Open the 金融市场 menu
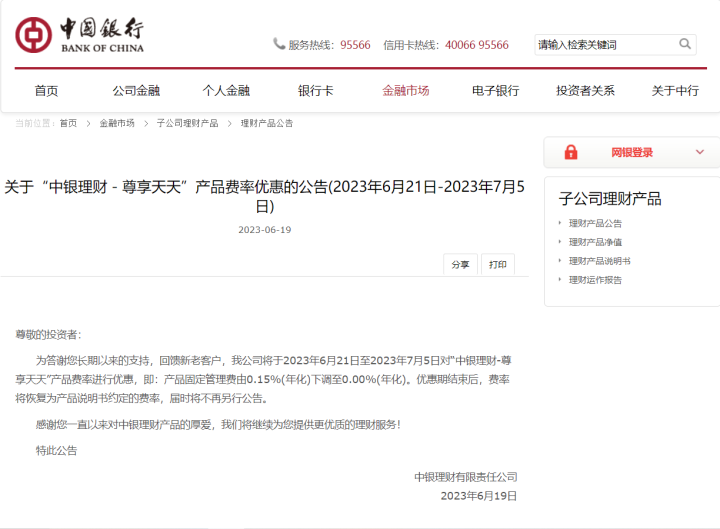720x529 pixels. coord(406,91)
